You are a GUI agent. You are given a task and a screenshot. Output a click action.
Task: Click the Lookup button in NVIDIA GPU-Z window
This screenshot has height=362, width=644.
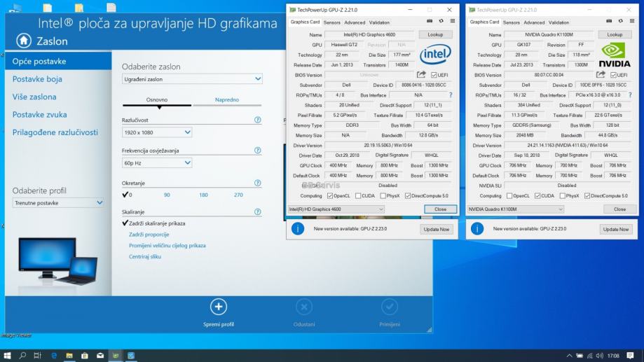click(615, 34)
